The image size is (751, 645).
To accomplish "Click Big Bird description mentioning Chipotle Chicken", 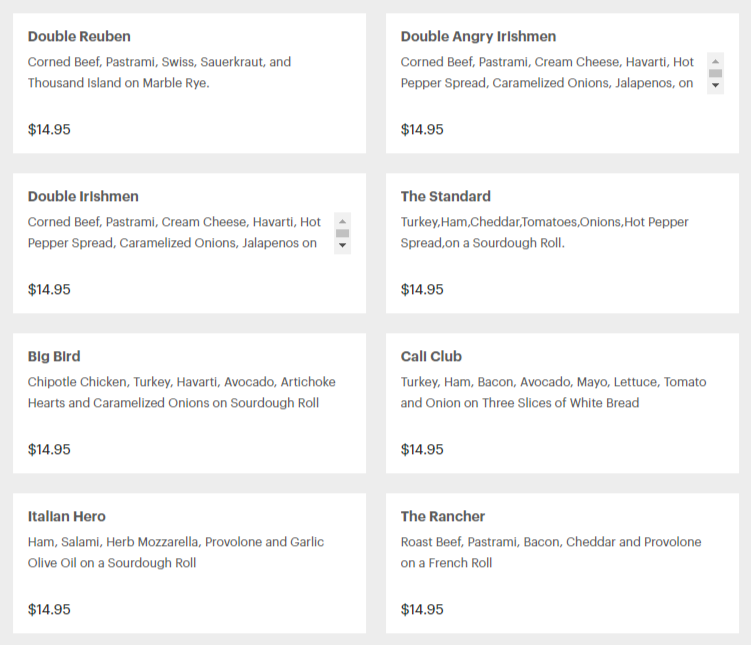I will click(x=182, y=392).
